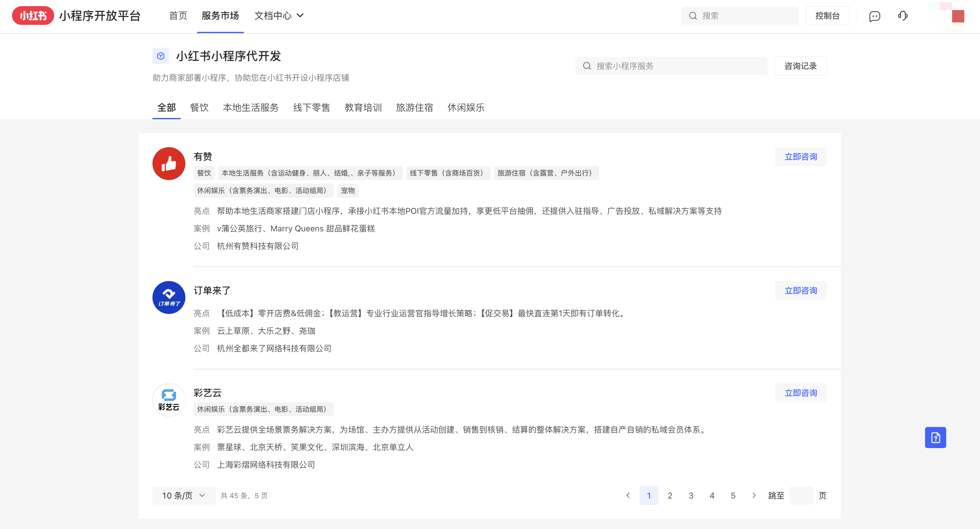This screenshot has width=980, height=529.
Task: Click the 小红书 logo icon
Action: (x=33, y=16)
